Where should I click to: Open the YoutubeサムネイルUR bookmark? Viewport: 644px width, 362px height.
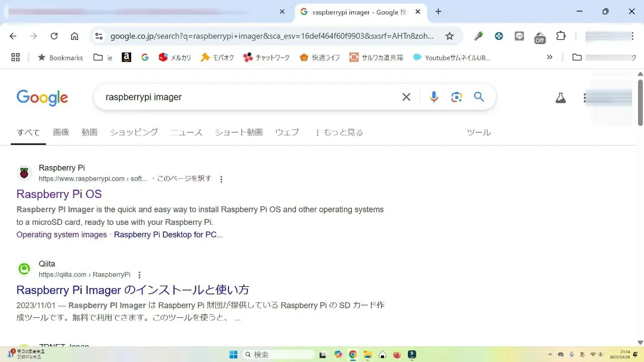point(452,57)
